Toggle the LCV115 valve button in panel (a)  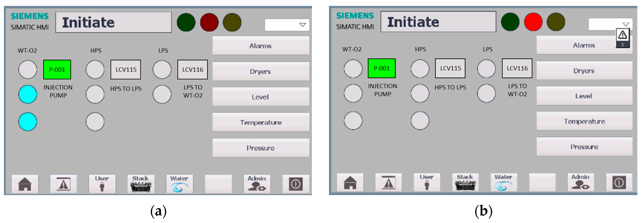click(126, 70)
